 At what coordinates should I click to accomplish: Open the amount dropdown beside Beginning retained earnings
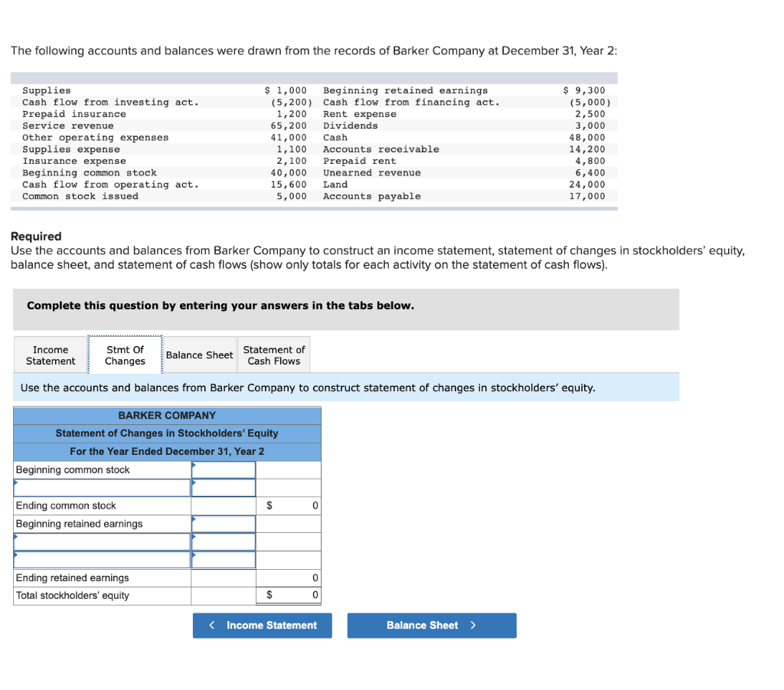click(224, 524)
